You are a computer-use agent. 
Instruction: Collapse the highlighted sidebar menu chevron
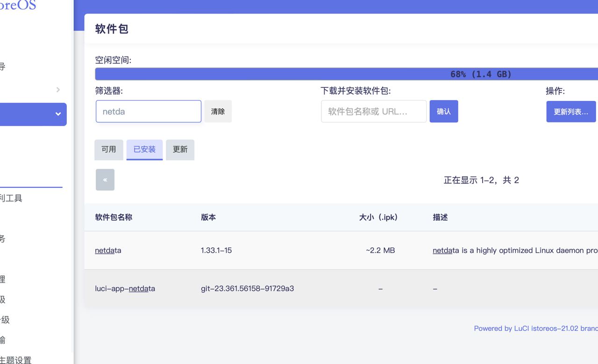pos(58,114)
